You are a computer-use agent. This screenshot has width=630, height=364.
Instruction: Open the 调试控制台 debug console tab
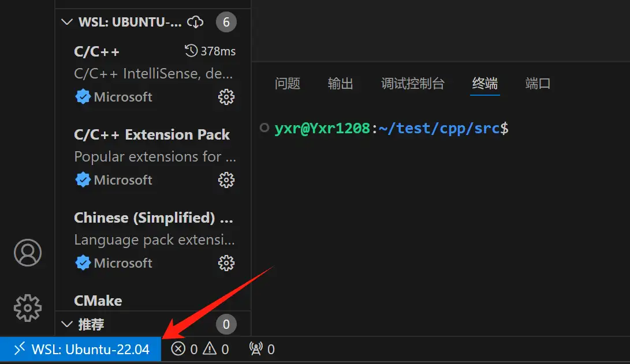click(413, 84)
